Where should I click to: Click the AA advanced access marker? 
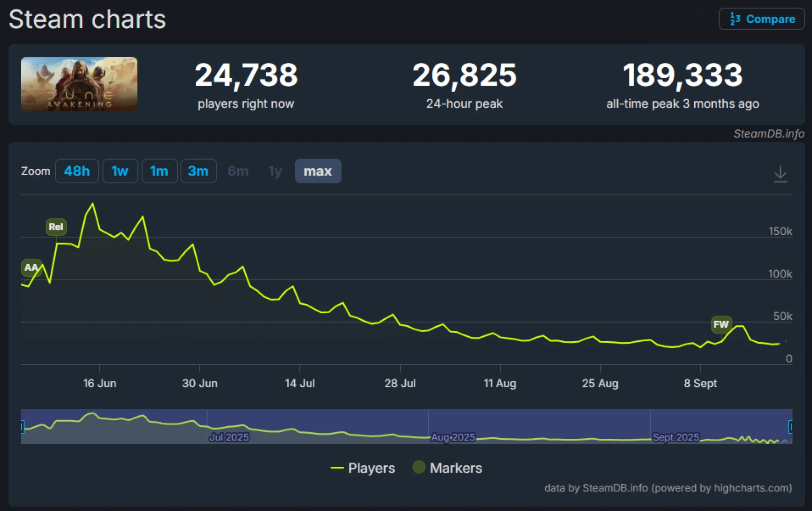(31, 268)
